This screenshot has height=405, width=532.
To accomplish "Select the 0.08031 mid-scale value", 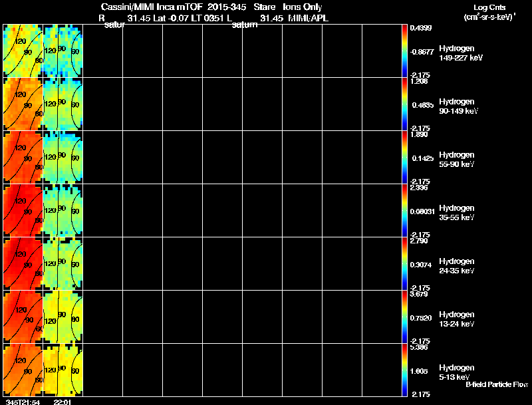I will (422, 211).
